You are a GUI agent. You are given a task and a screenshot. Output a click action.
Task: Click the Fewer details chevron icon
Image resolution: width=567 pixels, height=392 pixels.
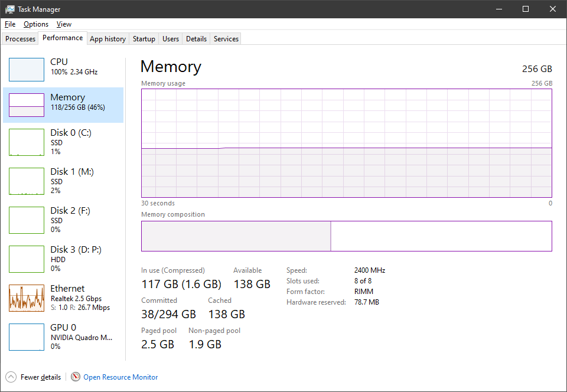click(11, 377)
